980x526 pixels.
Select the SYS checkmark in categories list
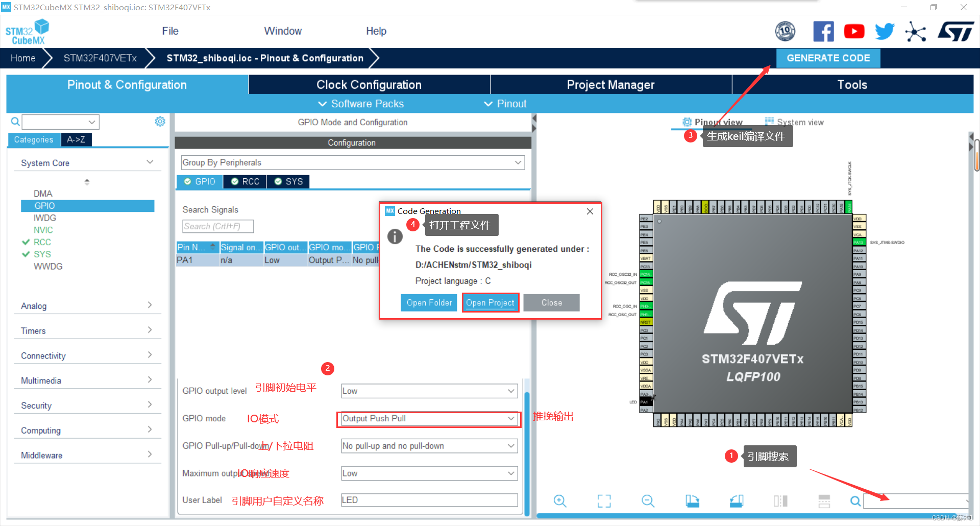coord(27,254)
